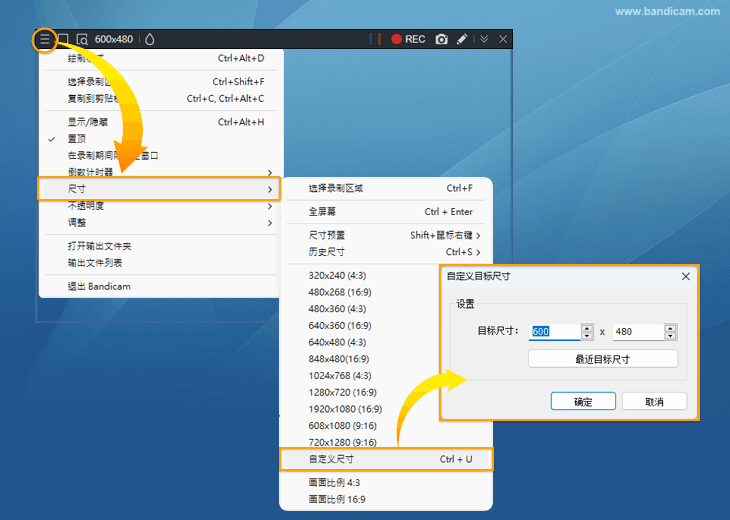Pick the 1280x720 (16:9) size preset

click(x=343, y=392)
